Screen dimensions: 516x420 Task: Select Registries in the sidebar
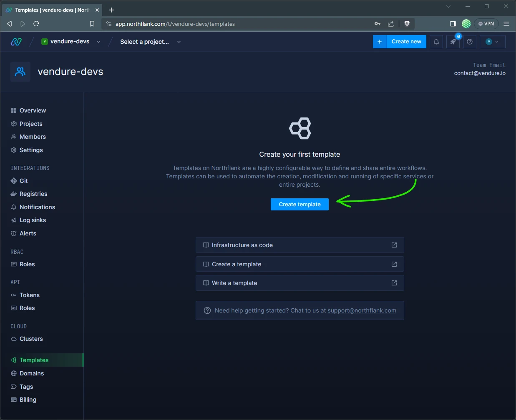pyautogui.click(x=33, y=194)
